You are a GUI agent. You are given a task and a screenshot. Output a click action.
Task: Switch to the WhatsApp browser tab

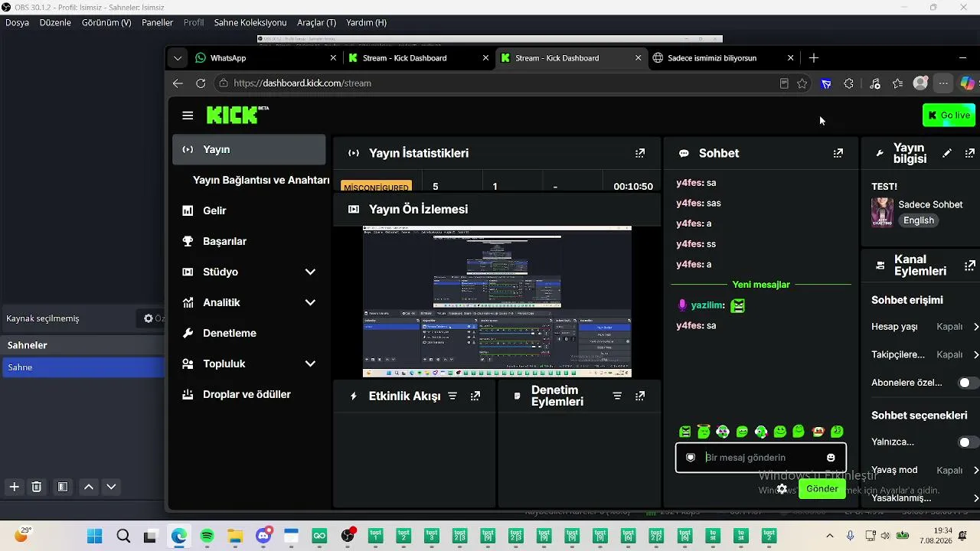coord(265,58)
